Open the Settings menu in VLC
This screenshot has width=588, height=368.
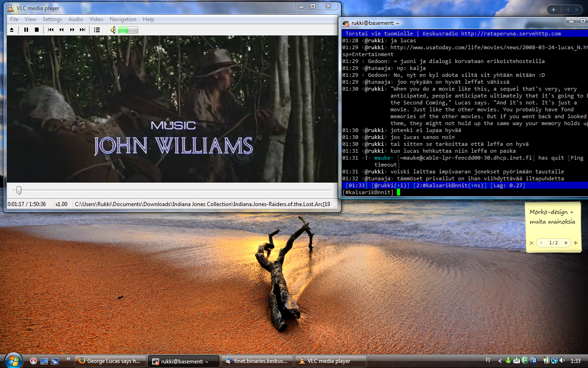[52, 19]
